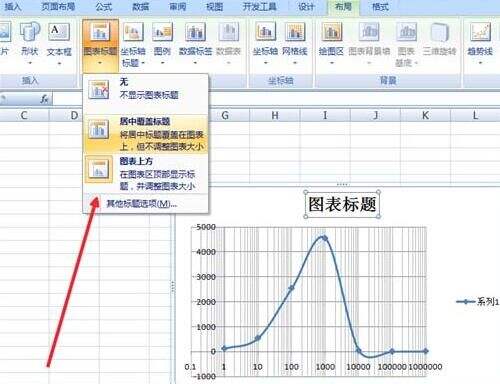This screenshot has width=500, height=384.
Task: Select 居中覆盖标题 menu entry
Action: click(145, 134)
